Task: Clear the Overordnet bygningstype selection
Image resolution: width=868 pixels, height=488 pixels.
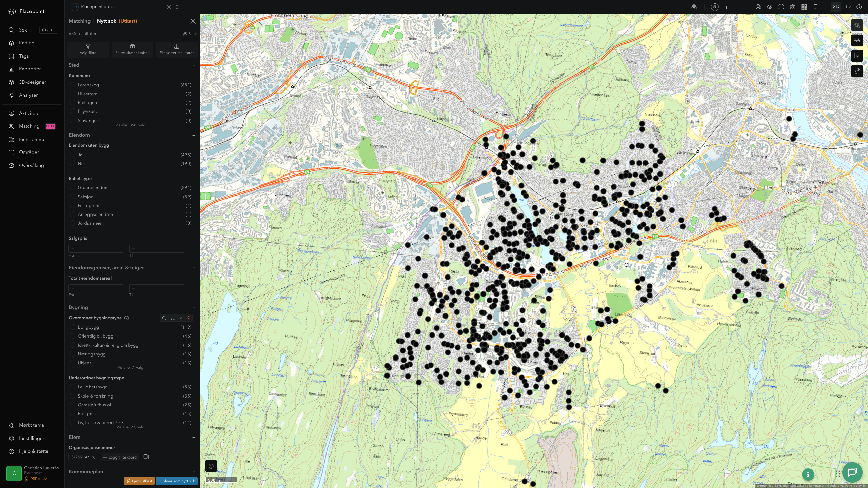Action: tap(181, 318)
